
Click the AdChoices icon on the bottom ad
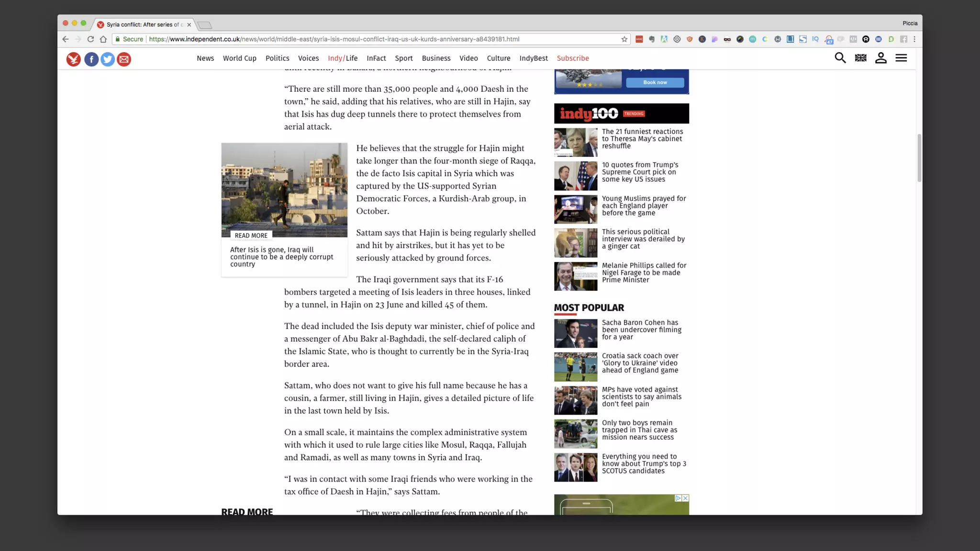[x=678, y=498]
